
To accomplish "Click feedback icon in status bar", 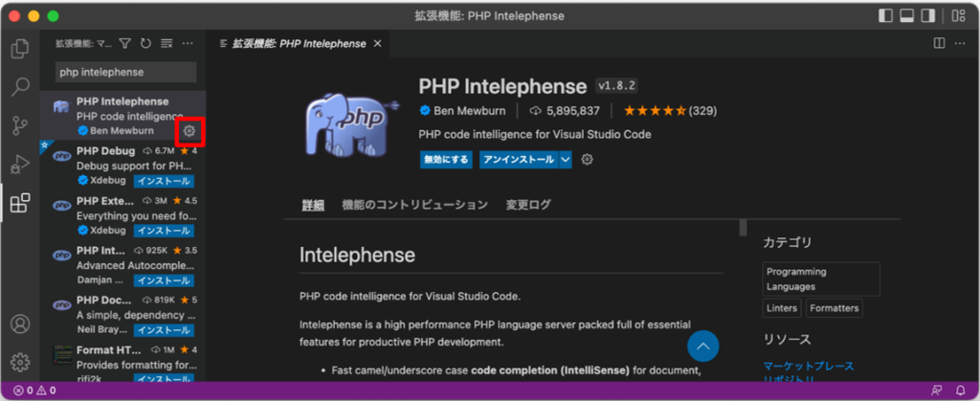I will point(936,391).
